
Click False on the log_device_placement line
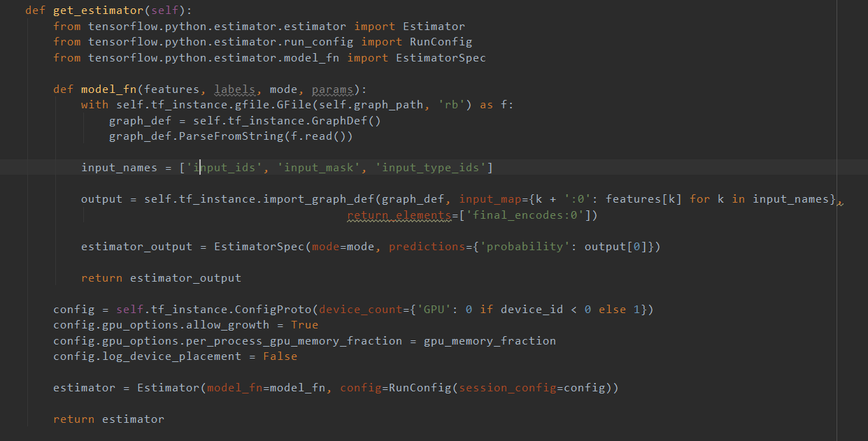(x=280, y=356)
